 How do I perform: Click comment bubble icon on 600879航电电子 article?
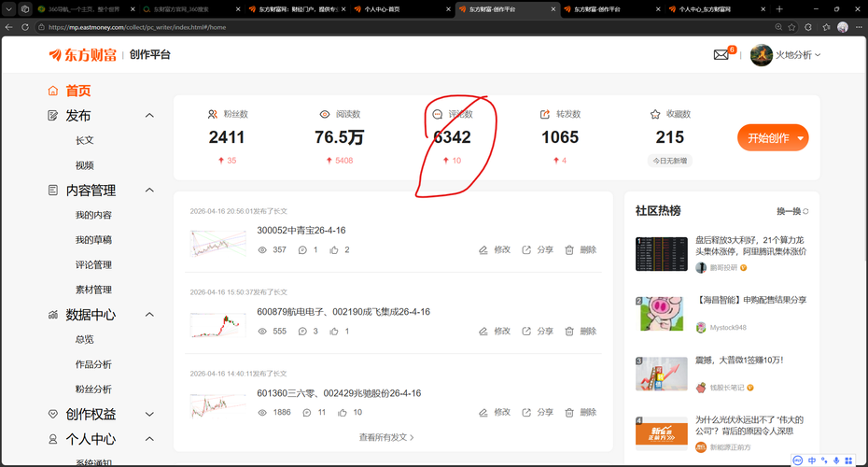tap(302, 332)
